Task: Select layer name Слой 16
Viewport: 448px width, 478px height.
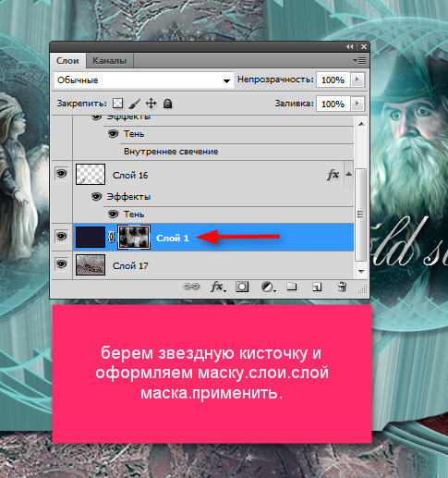Action: [130, 175]
